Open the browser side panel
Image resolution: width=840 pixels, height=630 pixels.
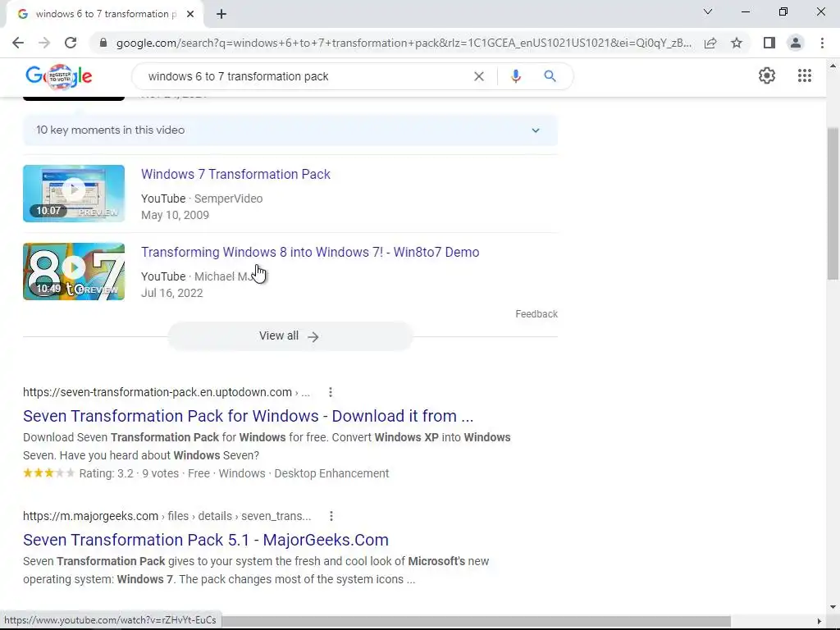coord(769,43)
